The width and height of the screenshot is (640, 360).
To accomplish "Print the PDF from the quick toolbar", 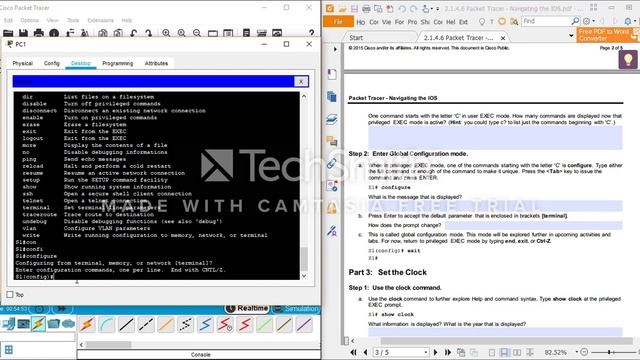I will click(366, 9).
